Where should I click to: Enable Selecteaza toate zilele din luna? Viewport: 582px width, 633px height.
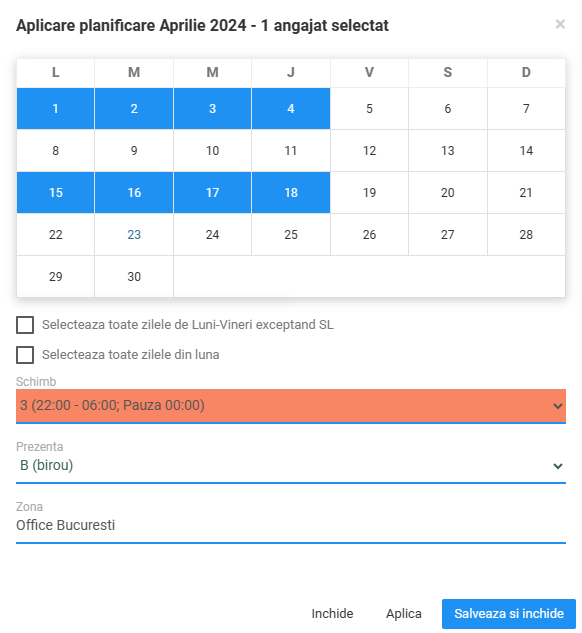25,355
